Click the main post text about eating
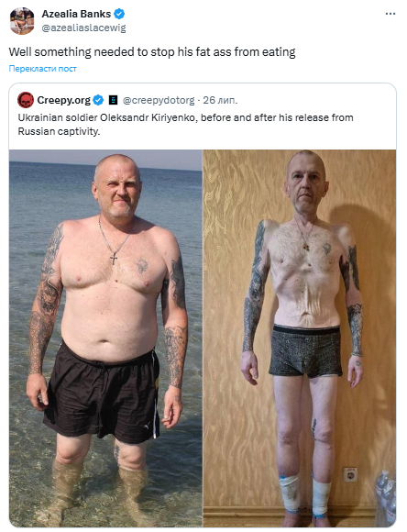Screen dimensions: 407x532 tap(152, 52)
